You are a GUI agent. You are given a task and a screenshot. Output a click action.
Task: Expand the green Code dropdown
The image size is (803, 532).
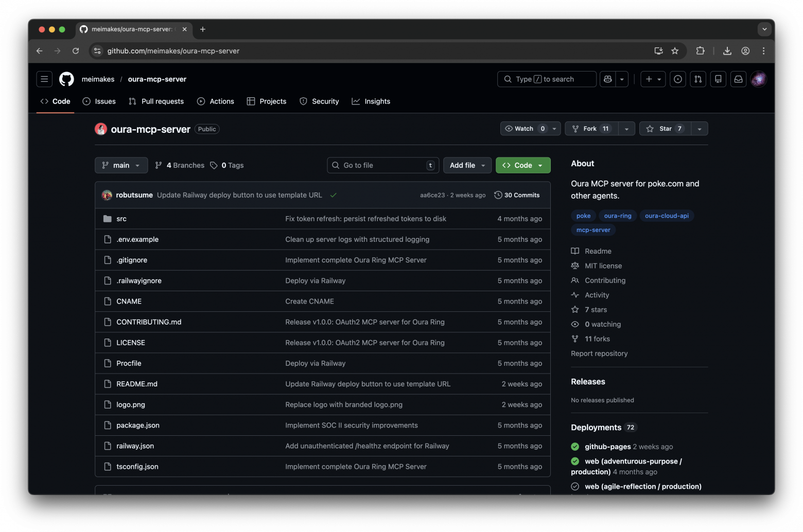(522, 165)
